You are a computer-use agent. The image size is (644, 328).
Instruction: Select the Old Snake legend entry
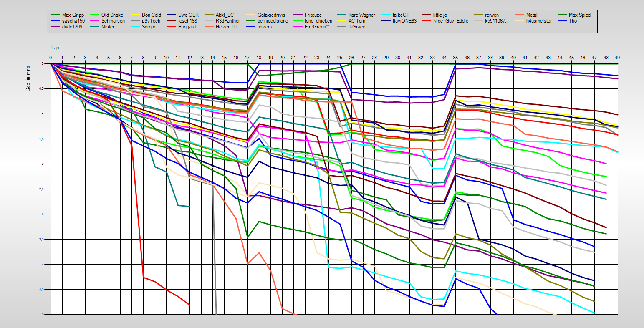[113, 15]
